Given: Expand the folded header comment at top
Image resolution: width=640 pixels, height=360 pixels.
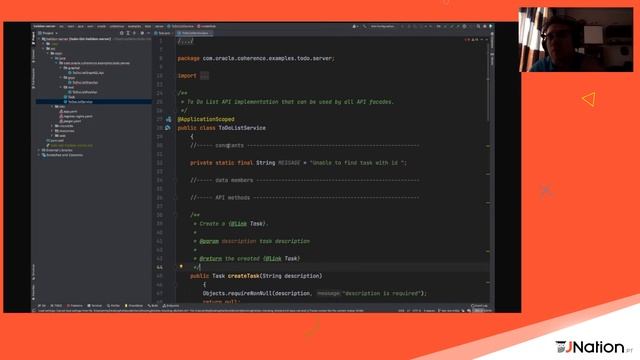Looking at the screenshot, I should tap(186, 41).
